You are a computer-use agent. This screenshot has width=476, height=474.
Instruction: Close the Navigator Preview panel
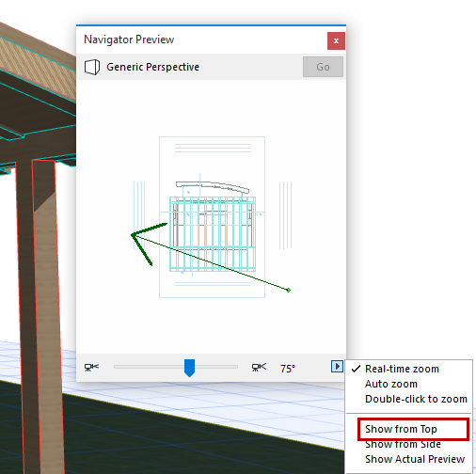coord(336,40)
